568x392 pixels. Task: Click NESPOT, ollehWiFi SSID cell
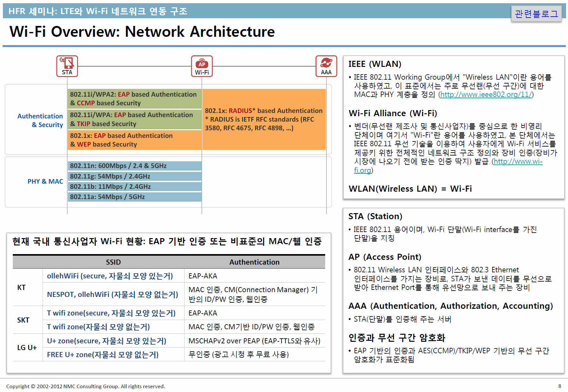tap(114, 294)
